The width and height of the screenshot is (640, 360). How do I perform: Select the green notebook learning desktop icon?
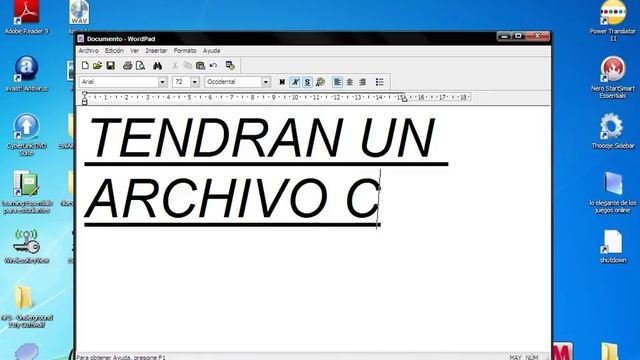coord(27,192)
